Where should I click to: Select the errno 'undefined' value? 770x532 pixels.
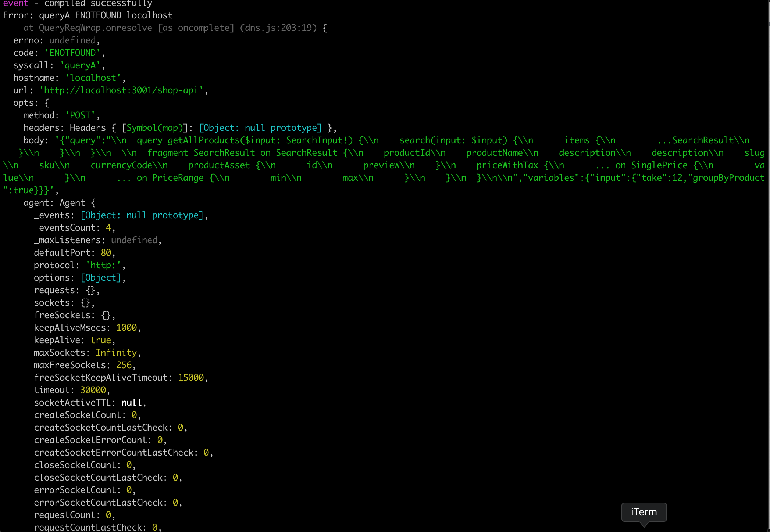coord(72,40)
